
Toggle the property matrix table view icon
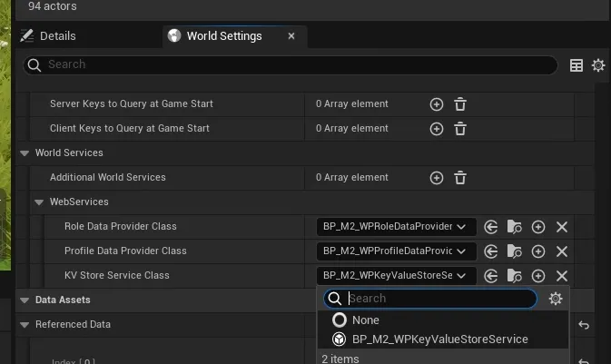pos(576,65)
